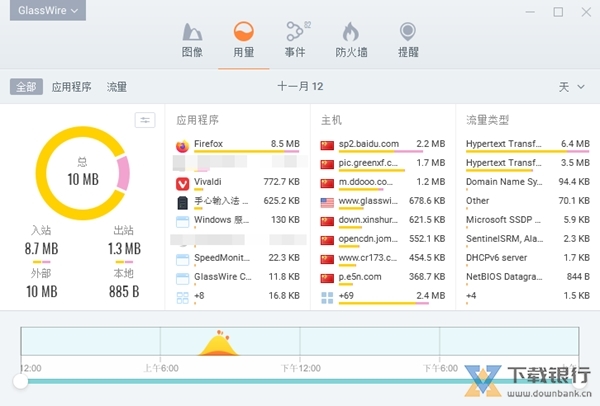This screenshot has height=406, width=600.
Task: Open the 防火墙 firewall tab
Action: [351, 40]
